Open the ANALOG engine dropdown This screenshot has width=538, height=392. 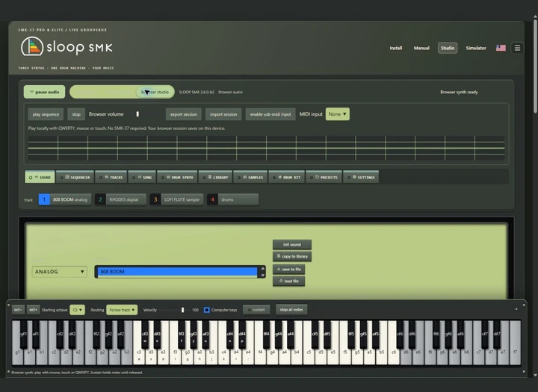[59, 272]
